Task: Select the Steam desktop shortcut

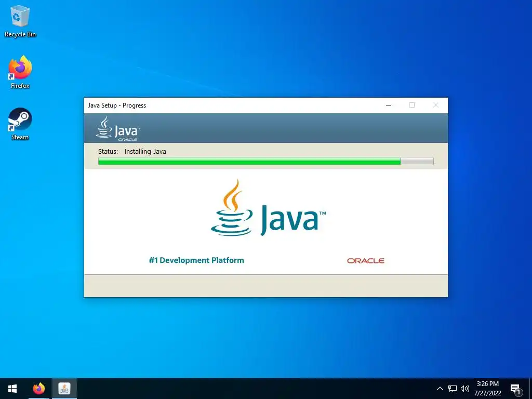Action: (x=20, y=124)
